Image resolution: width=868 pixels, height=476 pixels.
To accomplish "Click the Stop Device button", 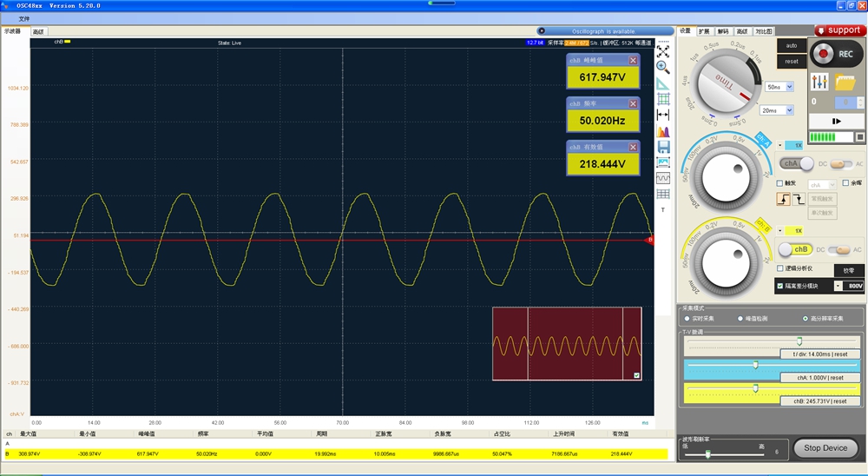I will (825, 447).
